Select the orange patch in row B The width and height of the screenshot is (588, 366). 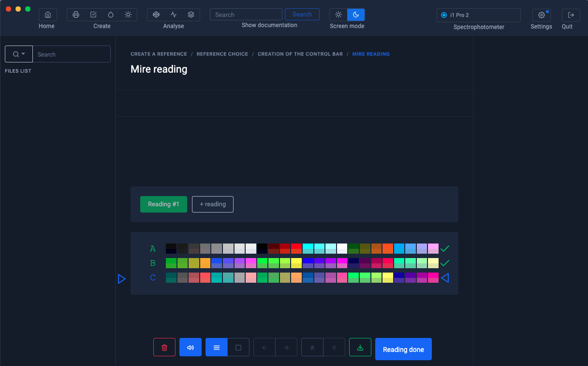point(205,263)
